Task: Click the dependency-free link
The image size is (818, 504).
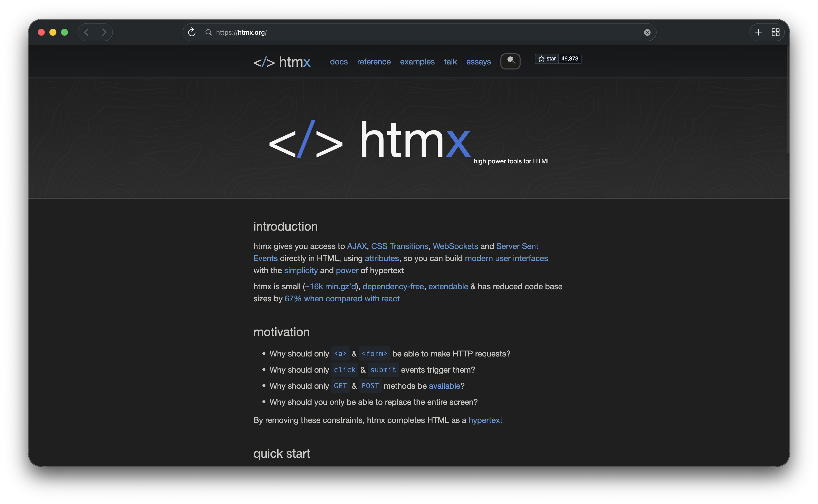Action: click(393, 287)
